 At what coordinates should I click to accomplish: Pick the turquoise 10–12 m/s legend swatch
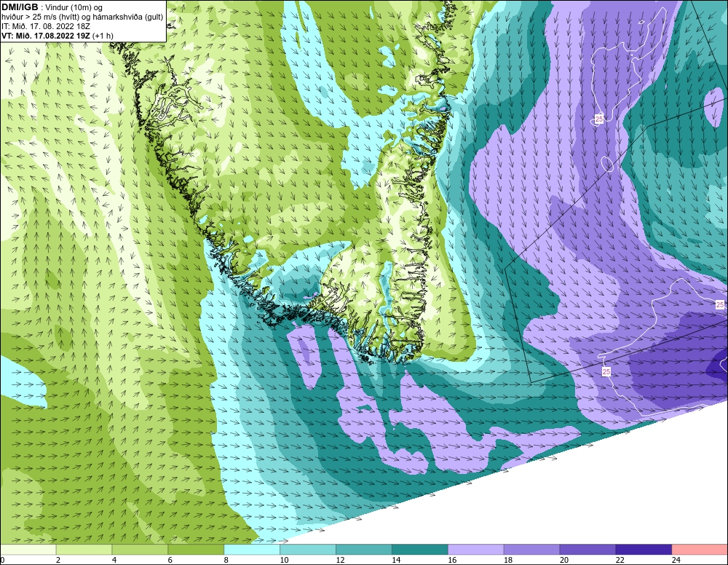point(308,550)
